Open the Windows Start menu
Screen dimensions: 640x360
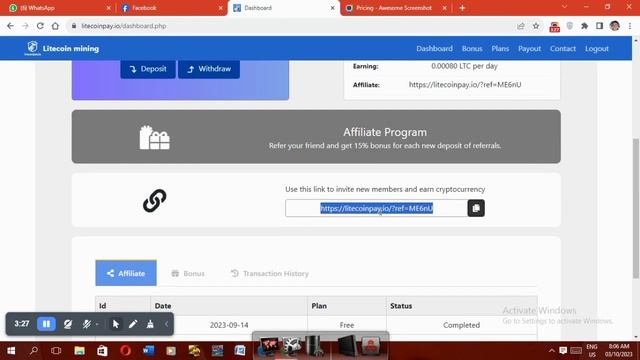pyautogui.click(x=11, y=351)
